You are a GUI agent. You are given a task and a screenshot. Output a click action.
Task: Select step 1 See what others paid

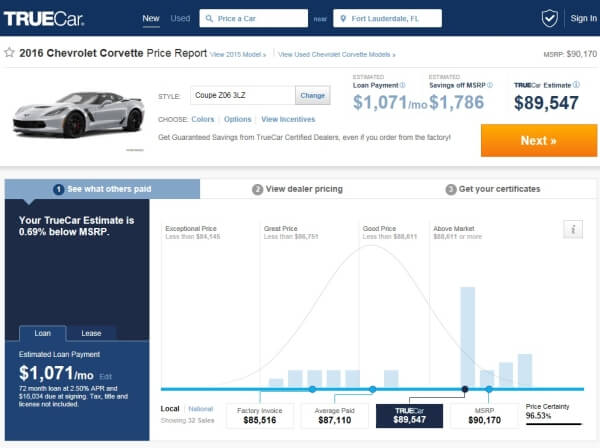pyautogui.click(x=102, y=189)
